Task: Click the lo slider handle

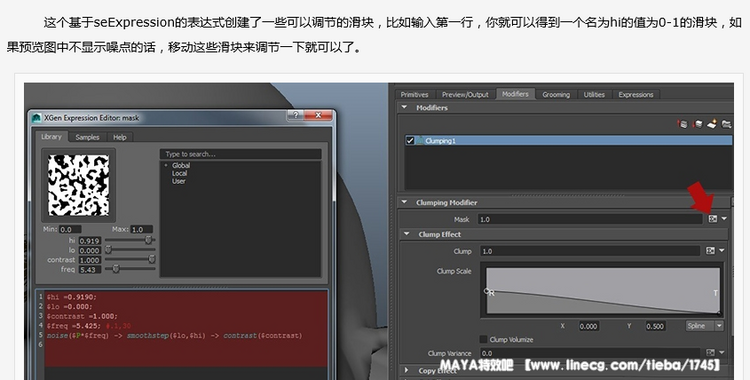Action: click(x=108, y=249)
